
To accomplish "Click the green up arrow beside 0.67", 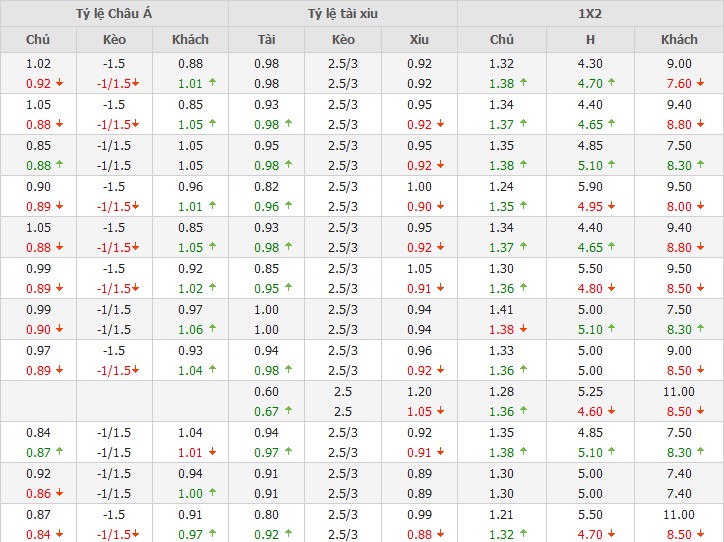I will [x=288, y=412].
